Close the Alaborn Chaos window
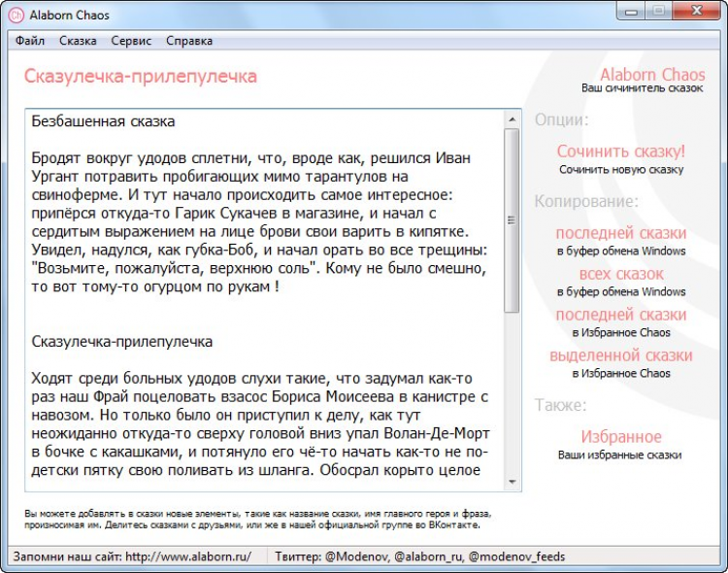 696,11
